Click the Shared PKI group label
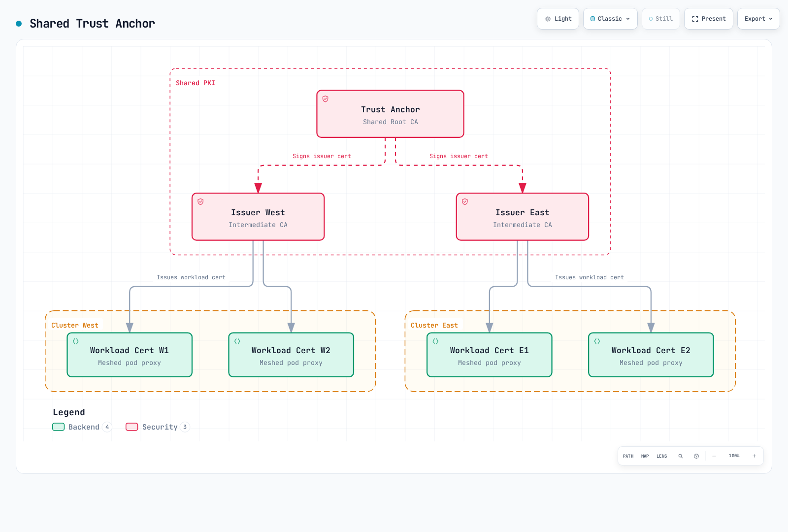Viewport: 788px width, 532px height. click(x=196, y=83)
